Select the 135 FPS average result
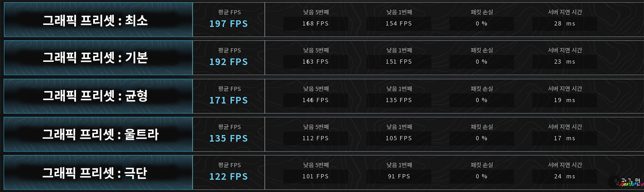The height and width of the screenshot is (192, 644). (x=228, y=138)
